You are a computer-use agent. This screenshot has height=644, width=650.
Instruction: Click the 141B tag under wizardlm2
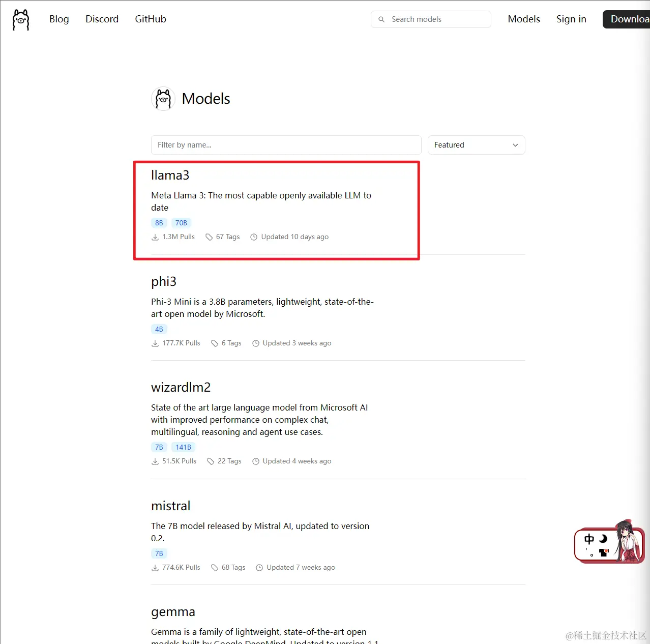coord(183,447)
